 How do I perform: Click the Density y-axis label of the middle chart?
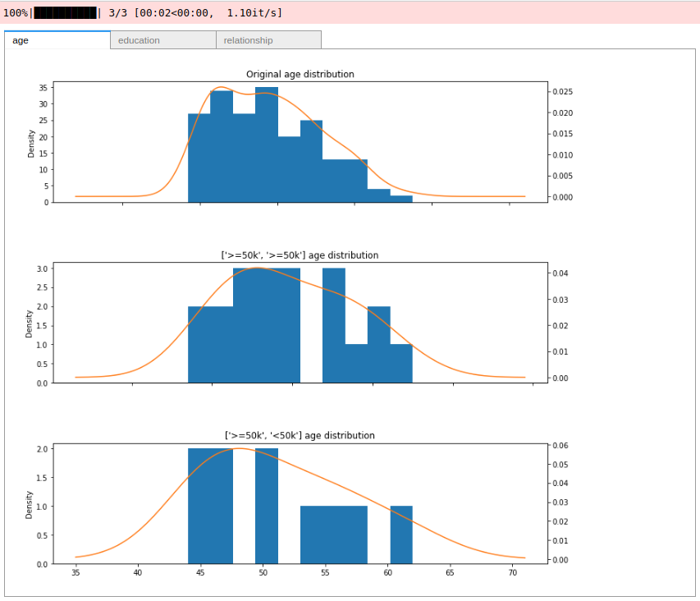coord(30,323)
